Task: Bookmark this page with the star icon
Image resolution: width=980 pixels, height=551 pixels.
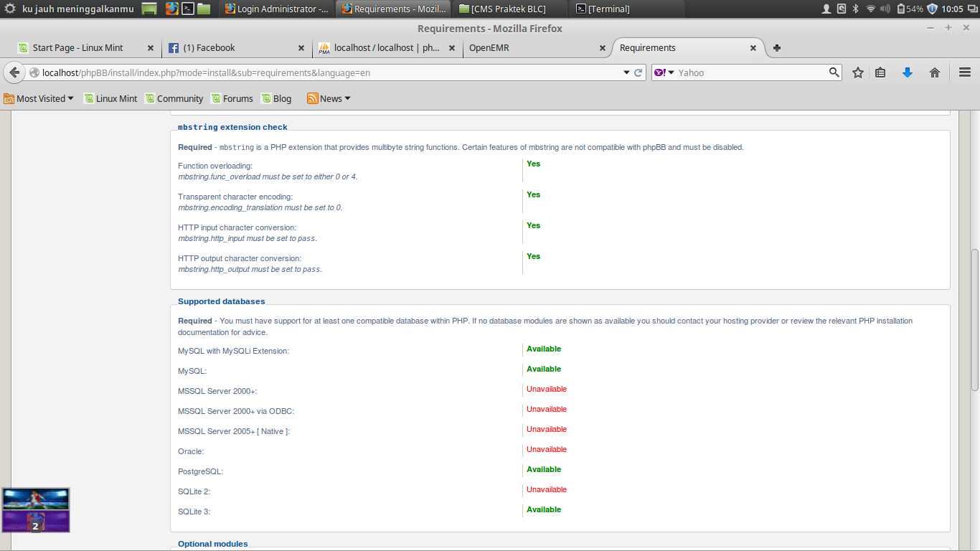Action: (858, 72)
